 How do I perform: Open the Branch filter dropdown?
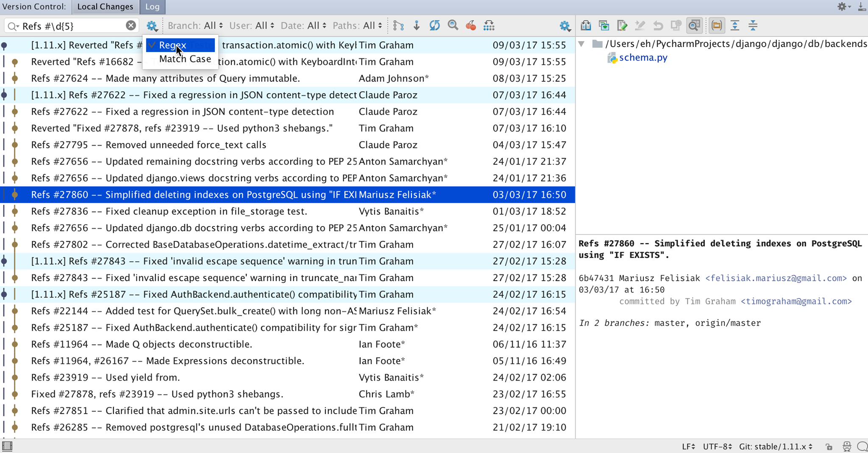click(x=195, y=26)
